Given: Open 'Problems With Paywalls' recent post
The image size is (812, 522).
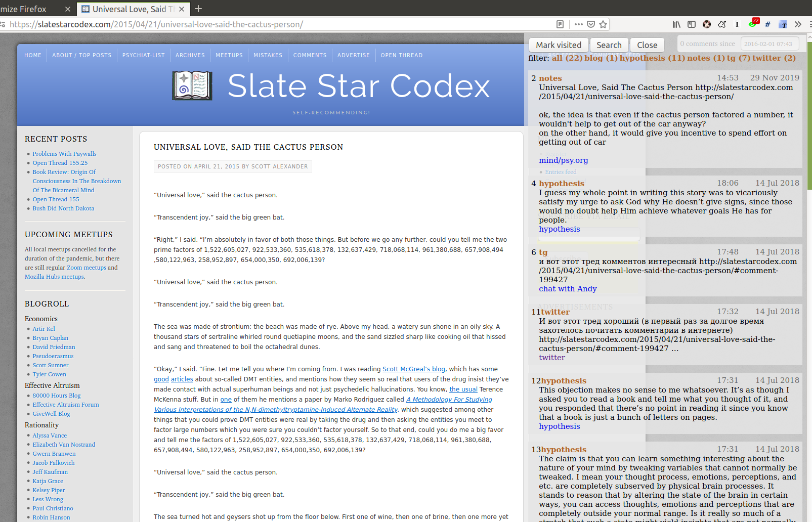Looking at the screenshot, I should [64, 154].
